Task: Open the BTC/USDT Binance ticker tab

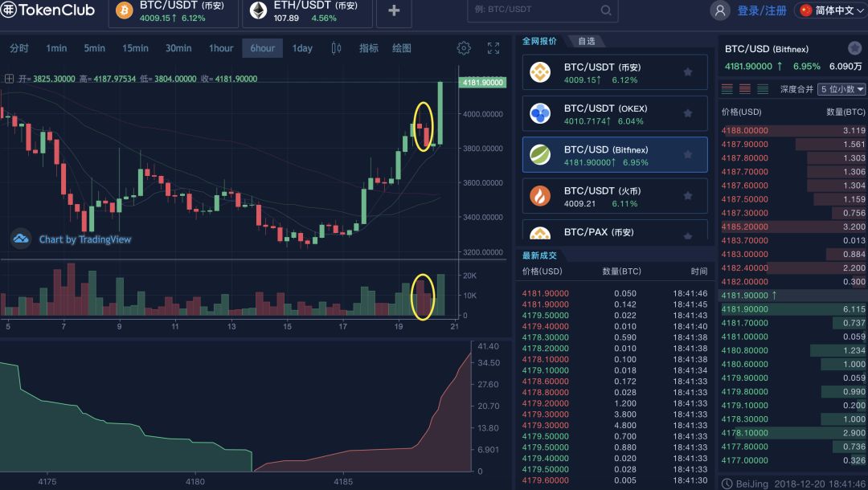Action: pos(174,12)
